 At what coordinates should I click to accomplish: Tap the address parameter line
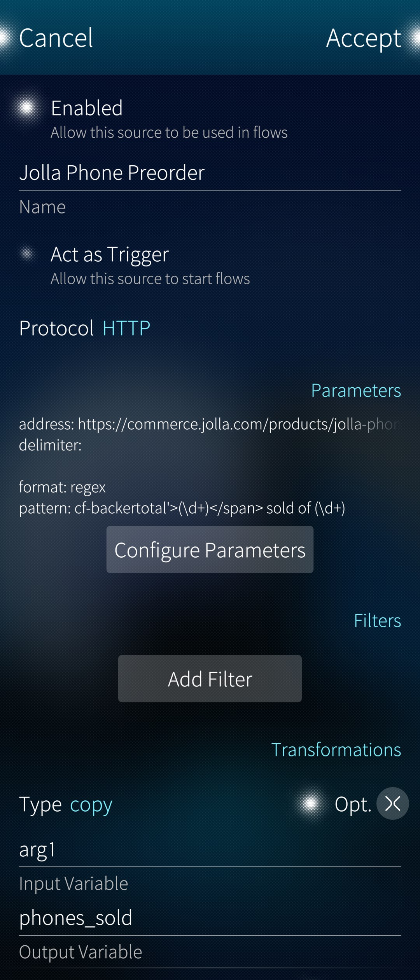tap(208, 424)
